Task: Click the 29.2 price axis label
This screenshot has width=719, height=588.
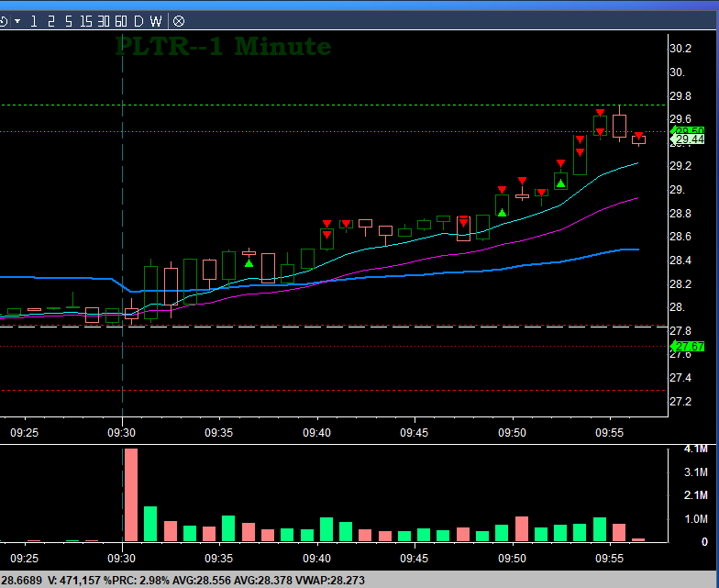Action: point(680,166)
